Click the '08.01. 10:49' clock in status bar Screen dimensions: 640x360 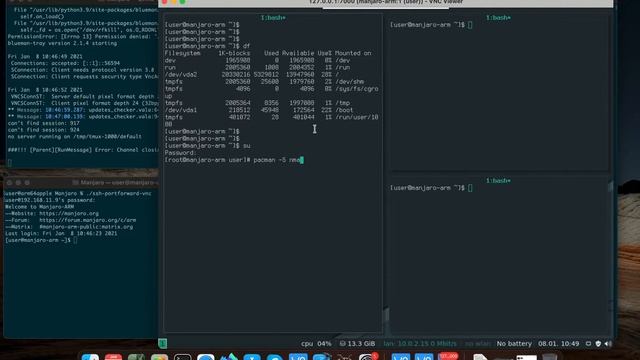point(558,344)
